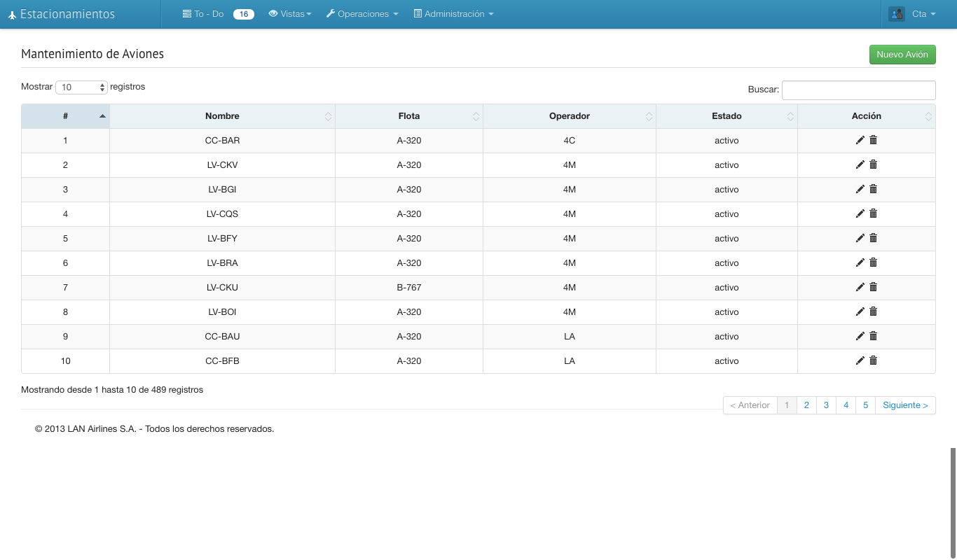Sort table by Nombre column
The height and width of the screenshot is (560, 957).
pos(222,116)
